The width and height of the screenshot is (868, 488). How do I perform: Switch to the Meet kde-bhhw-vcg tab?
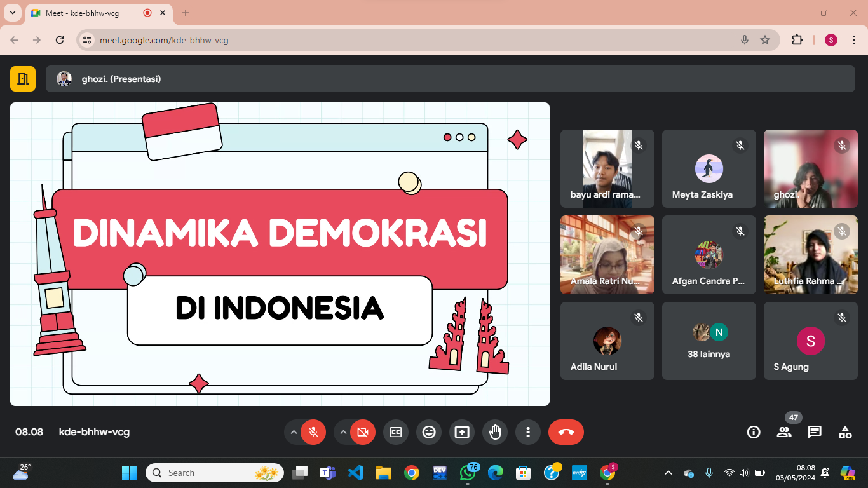coord(89,13)
